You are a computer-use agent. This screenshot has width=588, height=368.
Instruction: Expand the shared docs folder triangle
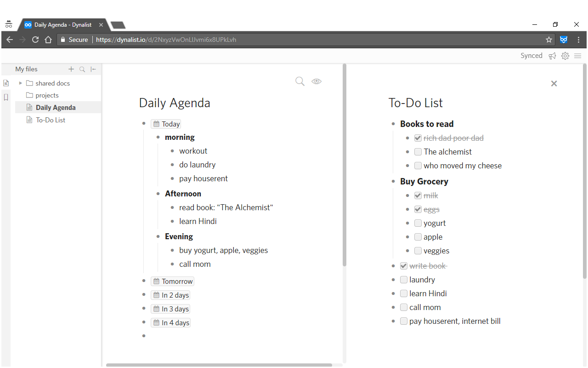[x=20, y=83]
